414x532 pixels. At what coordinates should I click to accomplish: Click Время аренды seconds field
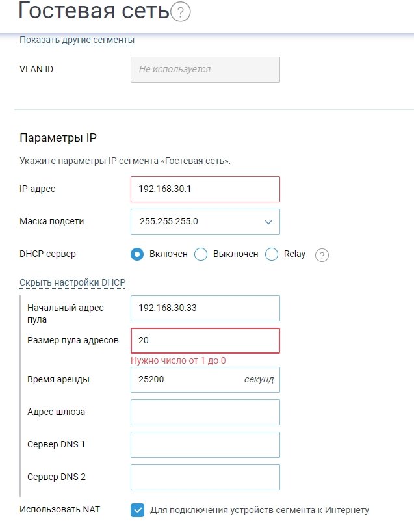click(x=205, y=380)
